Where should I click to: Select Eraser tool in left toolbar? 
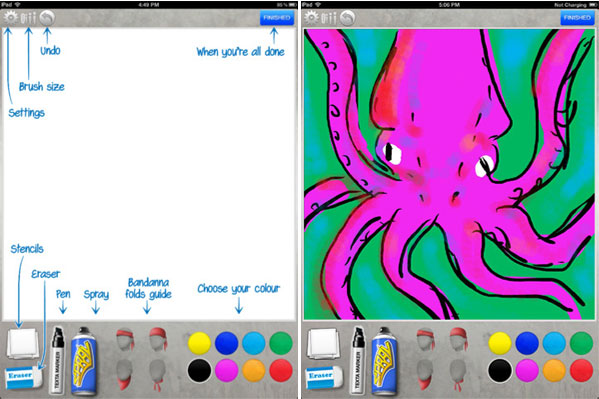click(x=24, y=377)
